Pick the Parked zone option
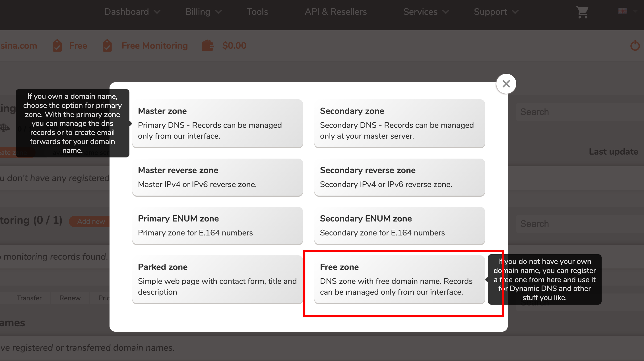644x361 pixels. tap(217, 279)
